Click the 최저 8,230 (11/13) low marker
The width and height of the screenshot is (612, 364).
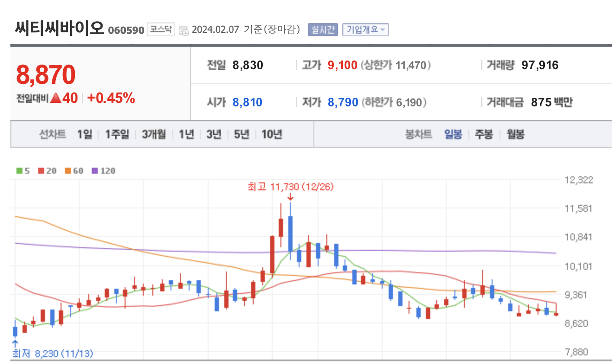point(52,354)
